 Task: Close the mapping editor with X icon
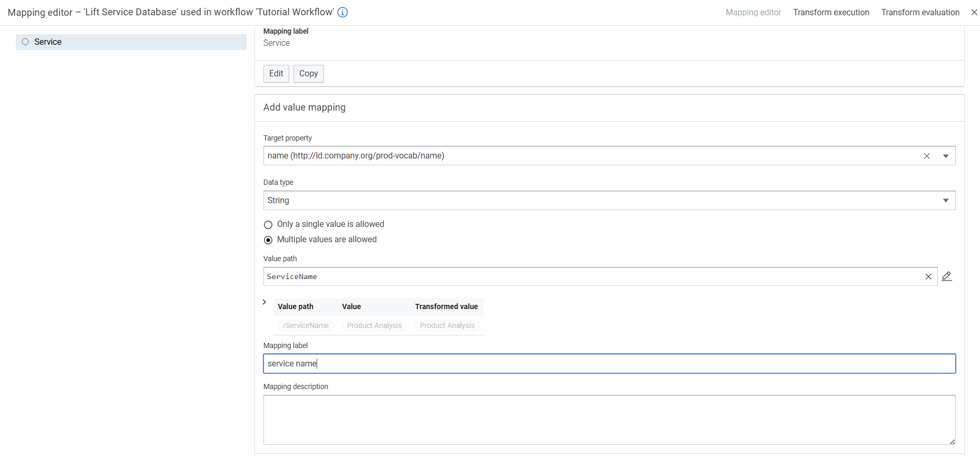974,12
